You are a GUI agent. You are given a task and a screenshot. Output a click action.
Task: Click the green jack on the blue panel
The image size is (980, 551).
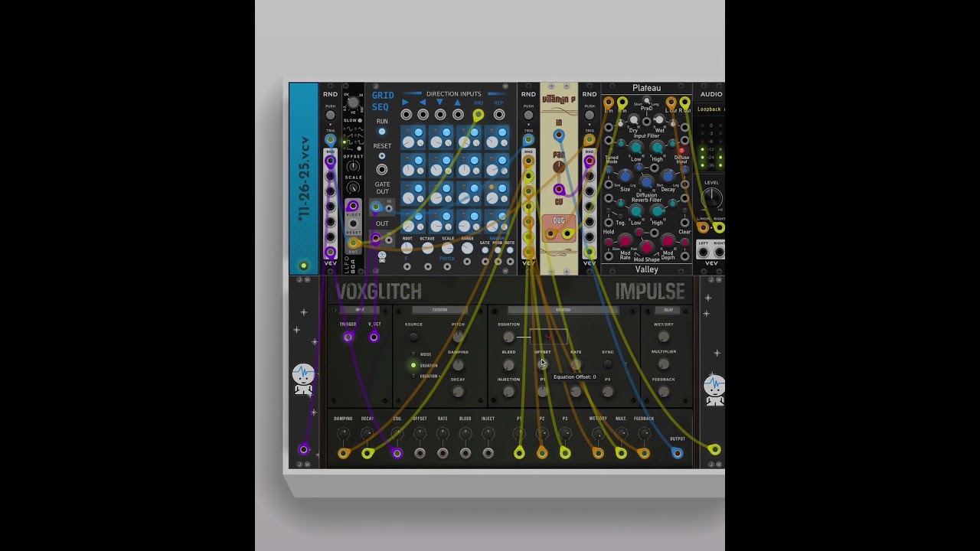click(304, 266)
